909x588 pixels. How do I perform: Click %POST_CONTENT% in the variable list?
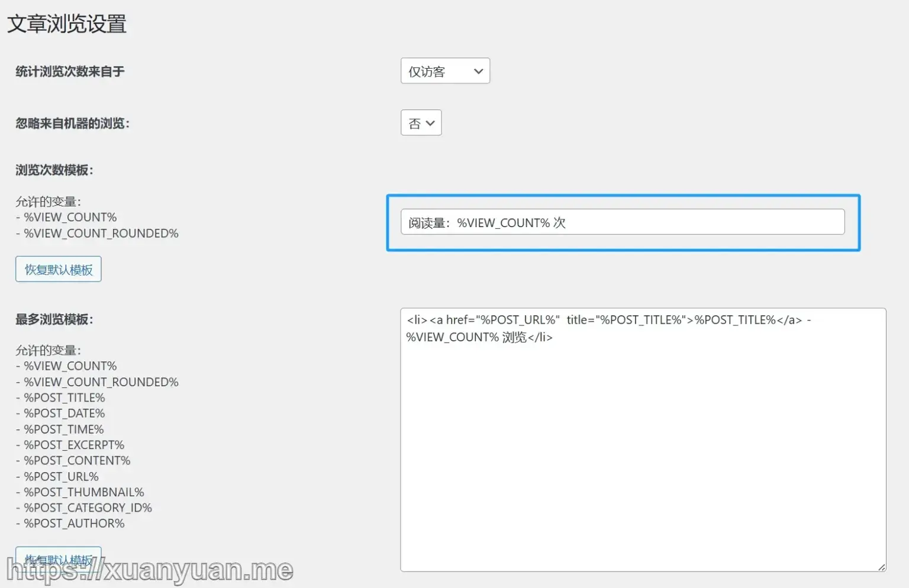(77, 461)
